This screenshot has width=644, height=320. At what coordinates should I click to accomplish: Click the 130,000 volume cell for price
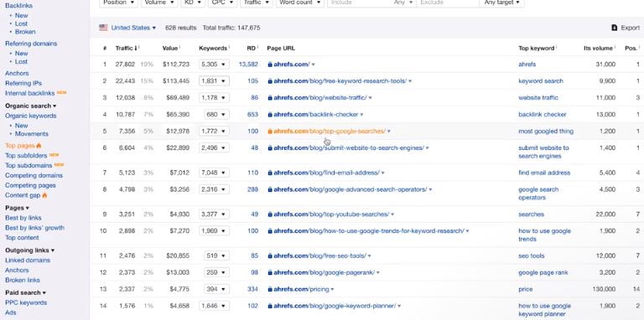click(603, 289)
